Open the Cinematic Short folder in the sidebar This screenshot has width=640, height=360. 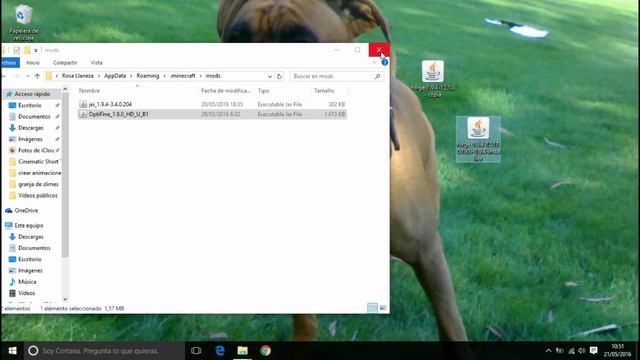pos(38,162)
